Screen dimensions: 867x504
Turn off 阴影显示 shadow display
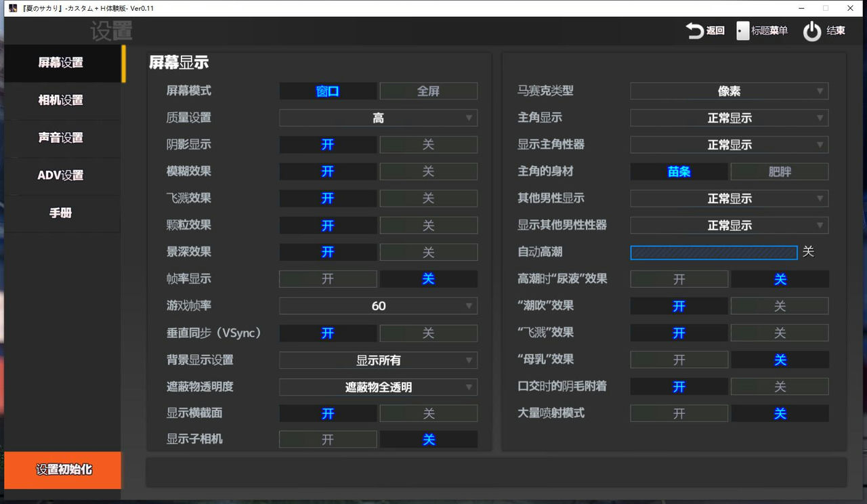click(x=428, y=144)
